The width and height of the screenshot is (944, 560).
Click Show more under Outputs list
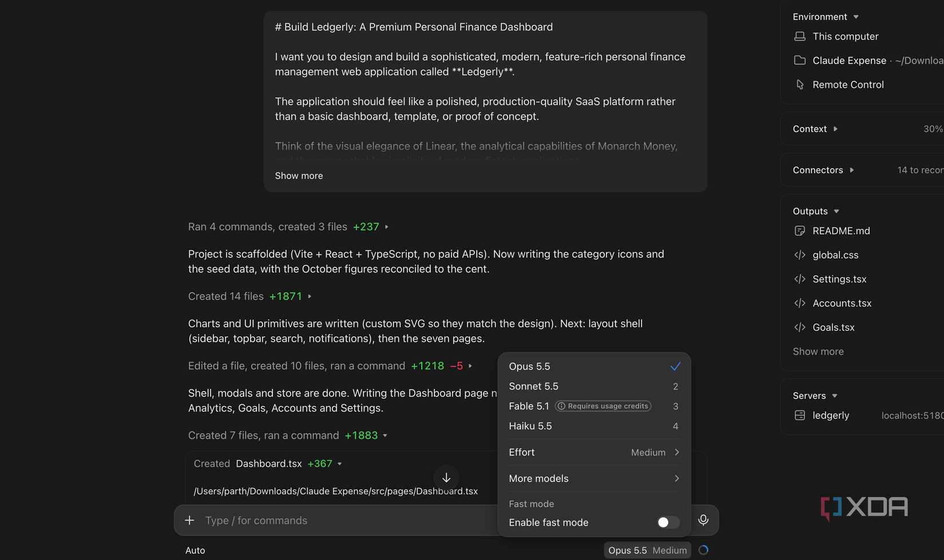pos(818,352)
